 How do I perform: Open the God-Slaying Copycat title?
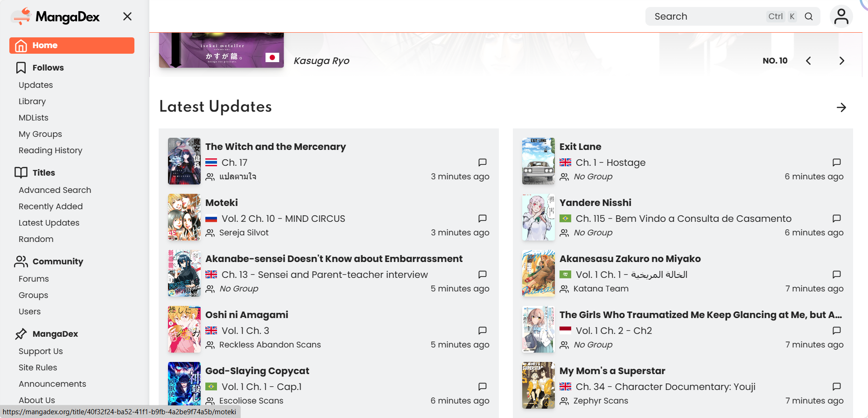click(257, 371)
